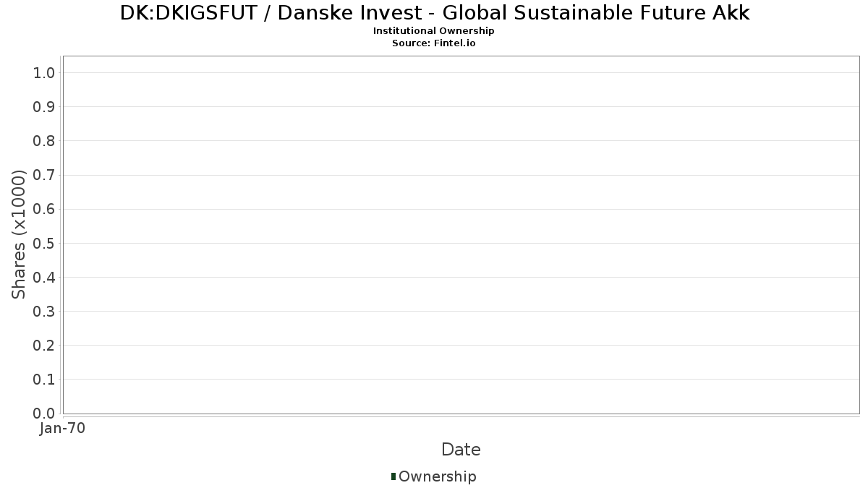Image resolution: width=868 pixels, height=488 pixels.
Task: Click the 0.7 y-axis tick label
Action: [x=44, y=175]
